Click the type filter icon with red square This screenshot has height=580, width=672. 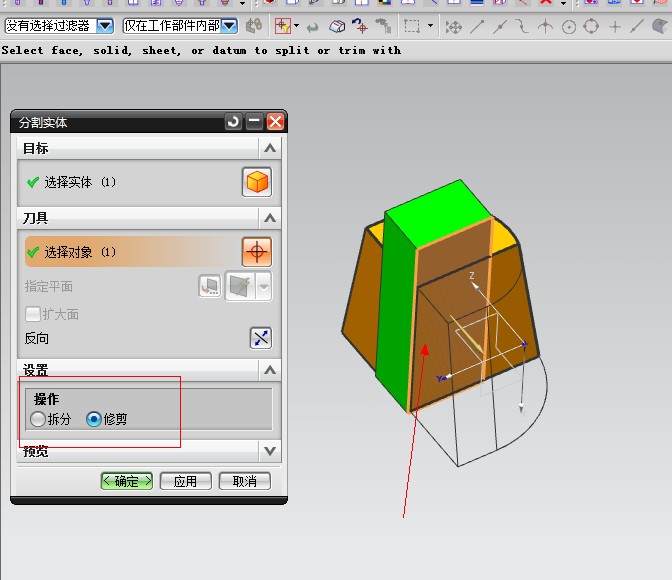[283, 26]
